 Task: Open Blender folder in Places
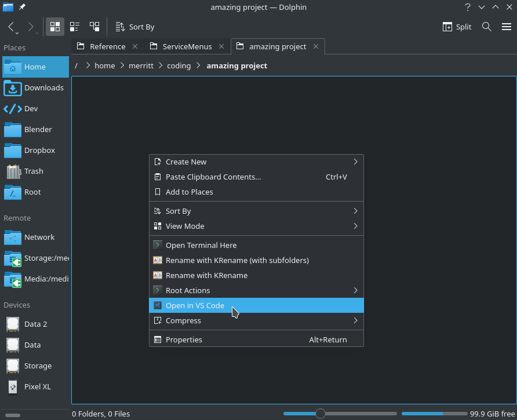35,129
